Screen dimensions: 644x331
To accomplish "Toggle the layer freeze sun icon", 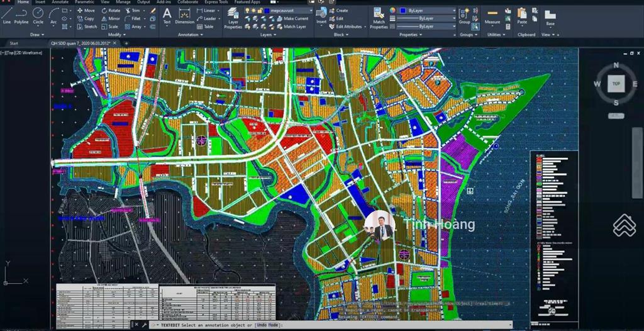I will click(x=253, y=10).
